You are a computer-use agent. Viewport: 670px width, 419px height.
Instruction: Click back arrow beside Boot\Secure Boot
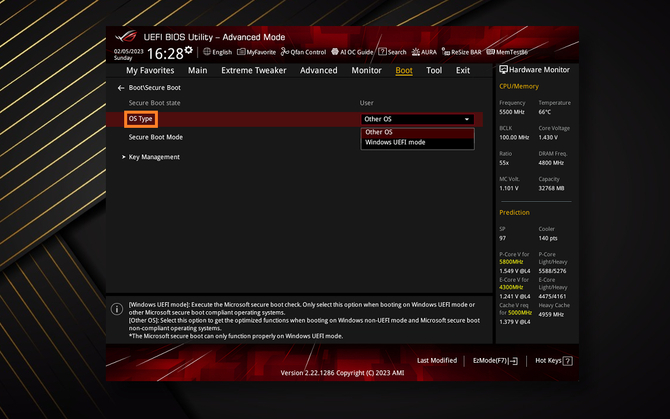121,88
